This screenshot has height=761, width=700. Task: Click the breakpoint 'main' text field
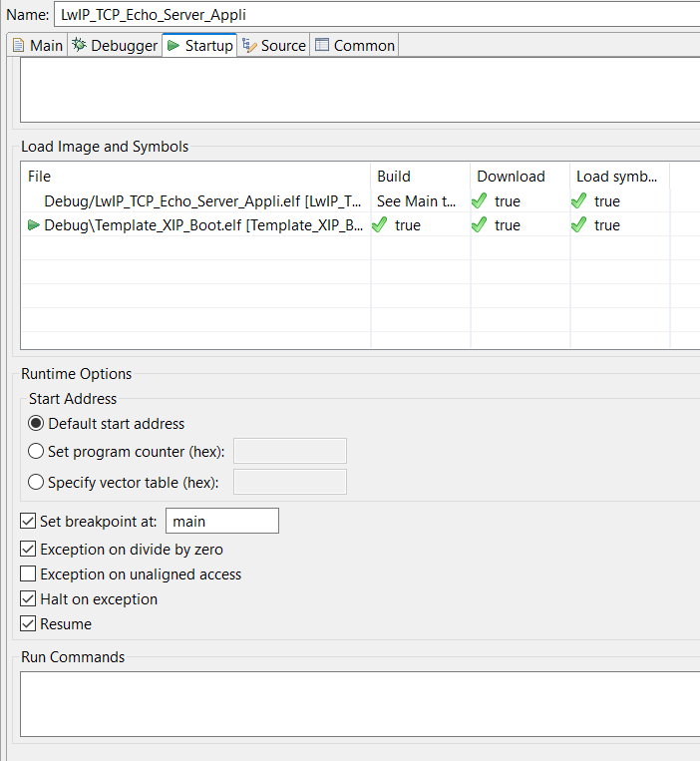coord(221,521)
